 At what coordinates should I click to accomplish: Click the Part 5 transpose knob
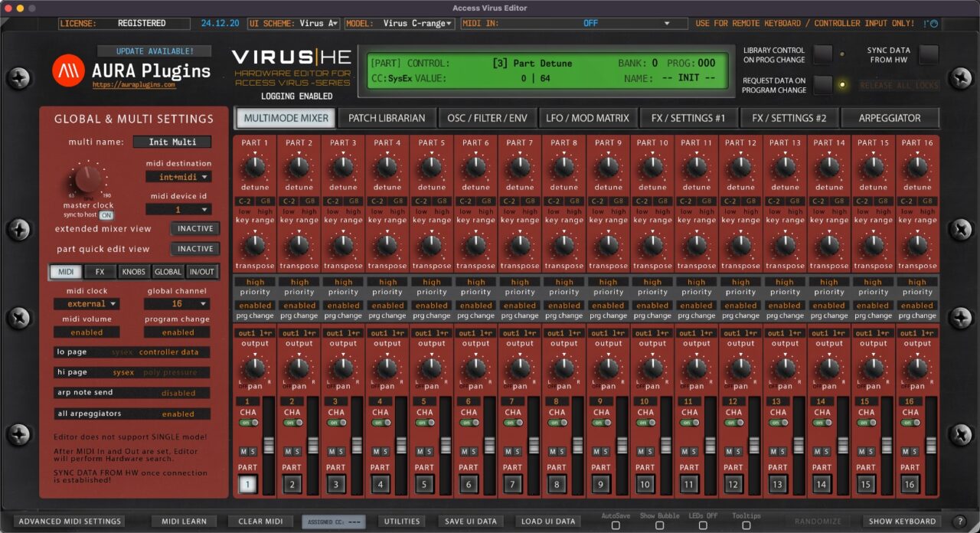[x=431, y=244]
